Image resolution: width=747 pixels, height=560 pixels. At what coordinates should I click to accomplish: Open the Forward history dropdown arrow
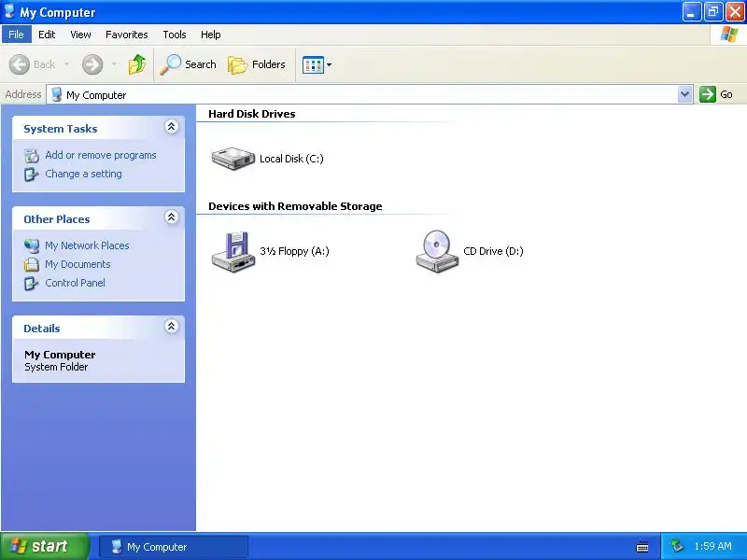point(114,63)
